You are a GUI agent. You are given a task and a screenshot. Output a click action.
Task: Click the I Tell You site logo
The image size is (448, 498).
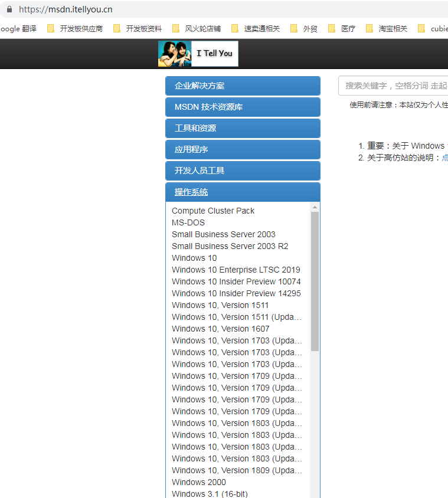tap(198, 54)
